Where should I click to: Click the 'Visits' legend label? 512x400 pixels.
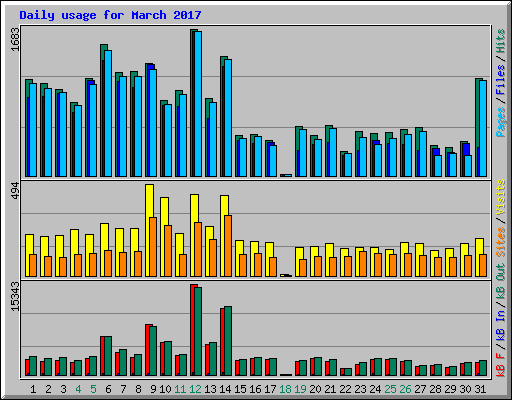click(x=501, y=198)
